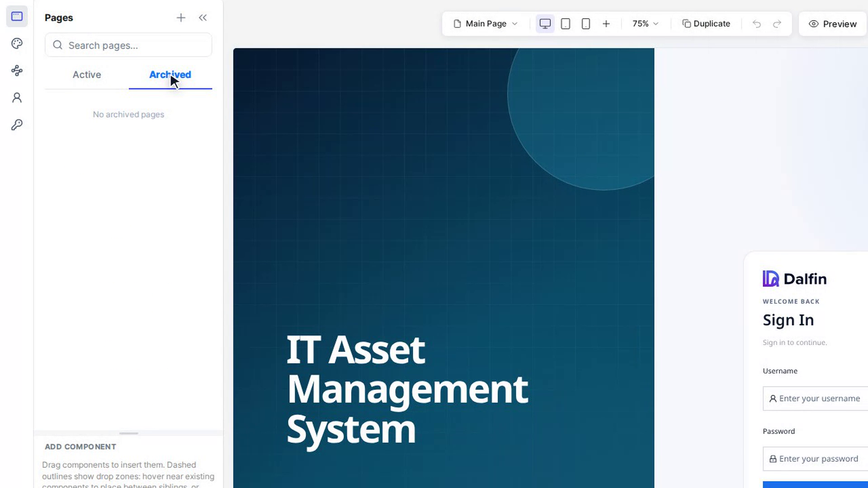Click the Enter your password field
Image resolution: width=868 pixels, height=488 pixels.
point(815,459)
